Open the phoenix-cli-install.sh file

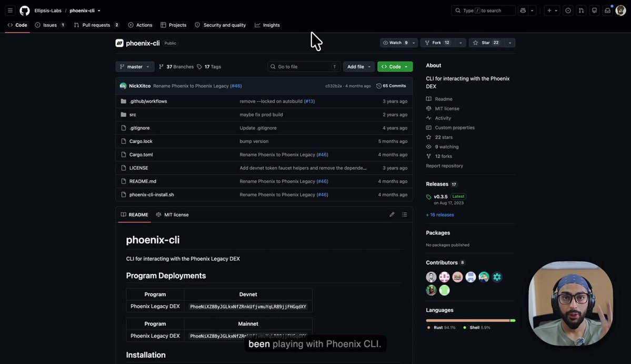(x=152, y=195)
